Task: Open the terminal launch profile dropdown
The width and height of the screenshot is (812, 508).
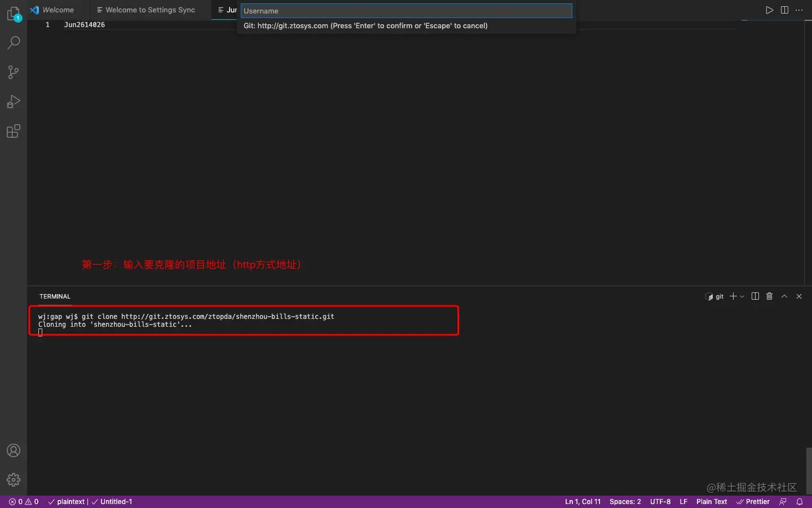Action: point(742,296)
